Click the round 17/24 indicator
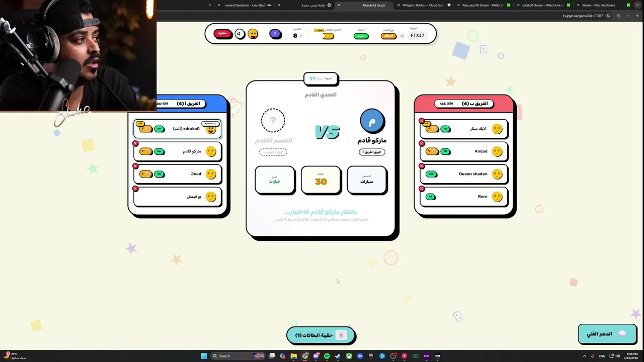Image resolution: width=644 pixels, height=362 pixels. [x=321, y=79]
